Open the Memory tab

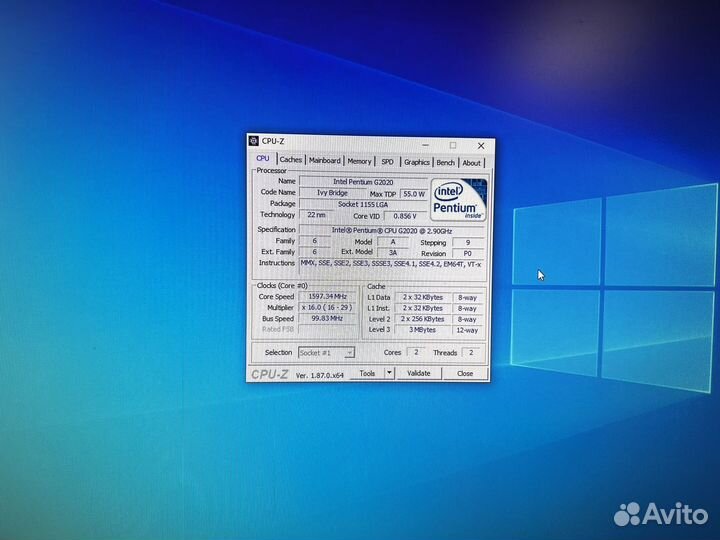[359, 161]
